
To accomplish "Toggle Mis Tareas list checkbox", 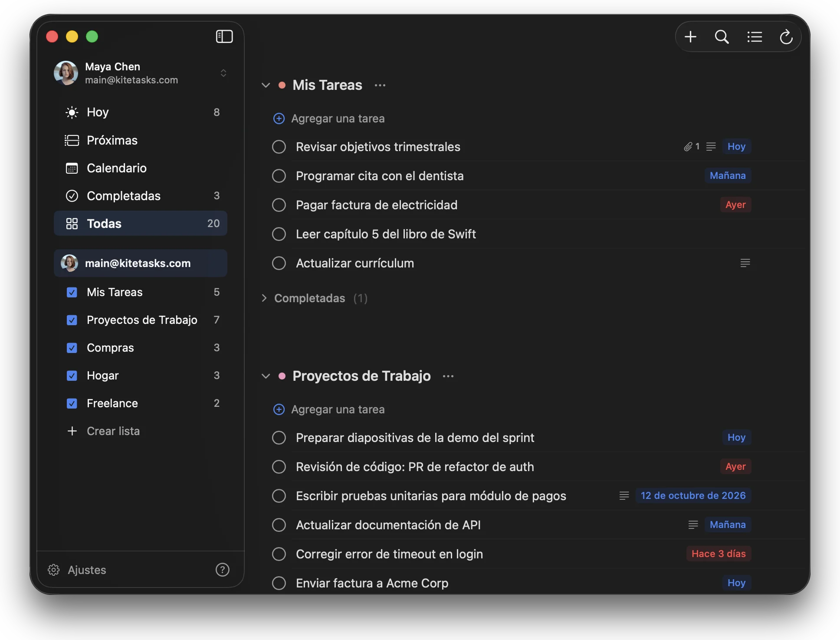I will (72, 292).
